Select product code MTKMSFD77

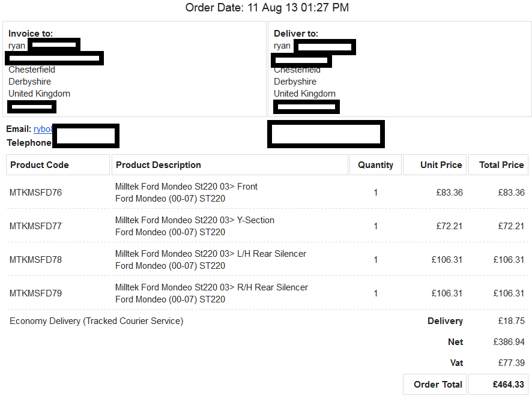(35, 226)
